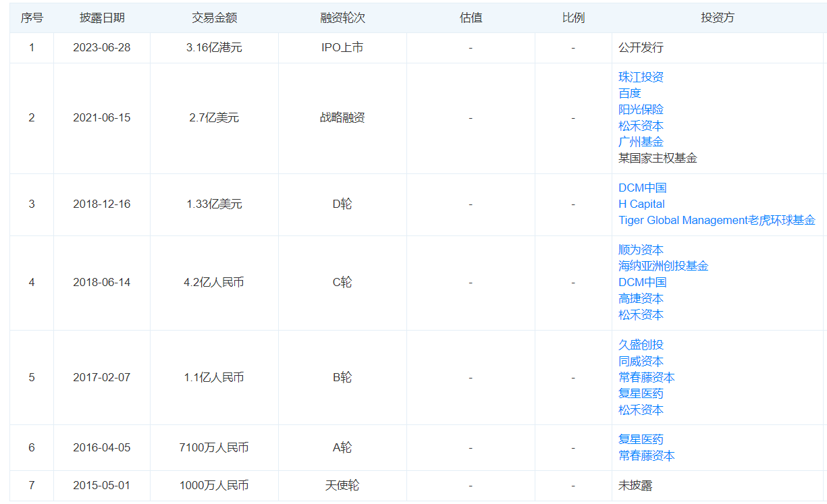
Task: Select the amount 3.16亿港元
Action: [214, 48]
